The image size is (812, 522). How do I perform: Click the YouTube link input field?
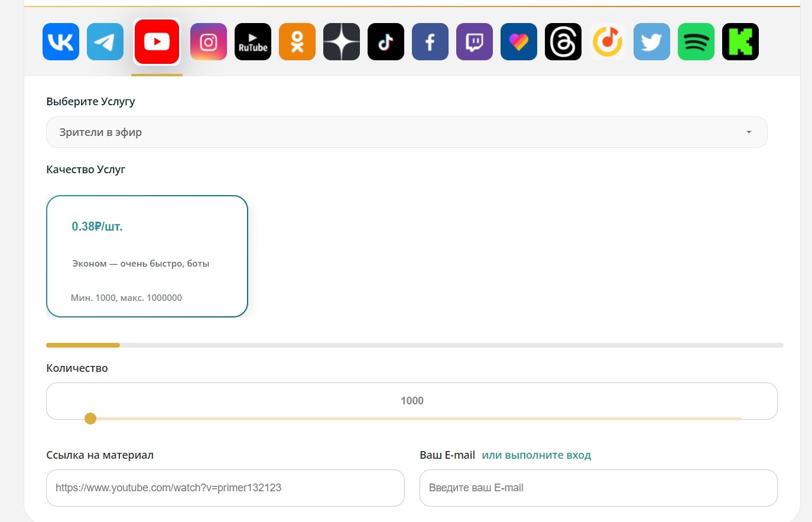click(x=225, y=488)
